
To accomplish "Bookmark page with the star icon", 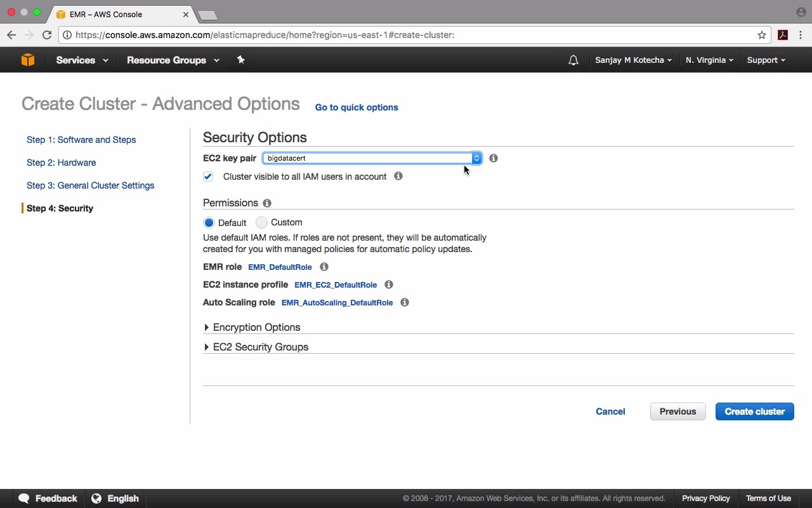I will [762, 35].
